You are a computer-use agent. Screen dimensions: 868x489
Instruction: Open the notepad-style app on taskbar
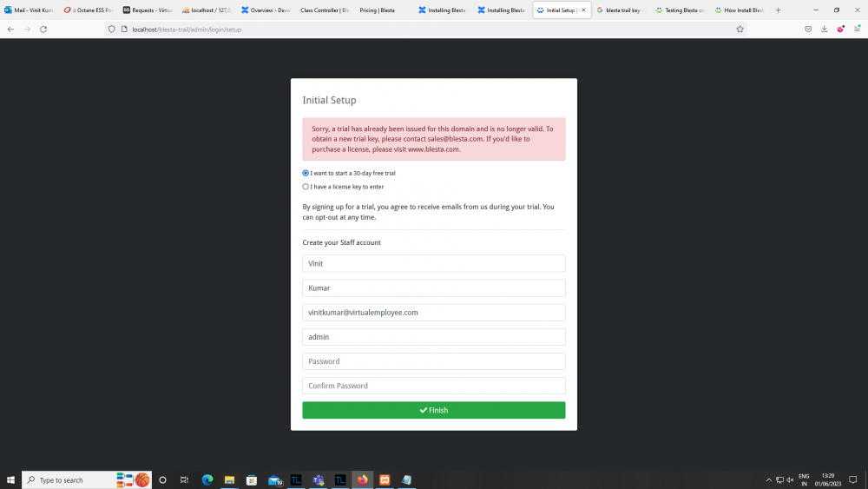pyautogui.click(x=407, y=480)
